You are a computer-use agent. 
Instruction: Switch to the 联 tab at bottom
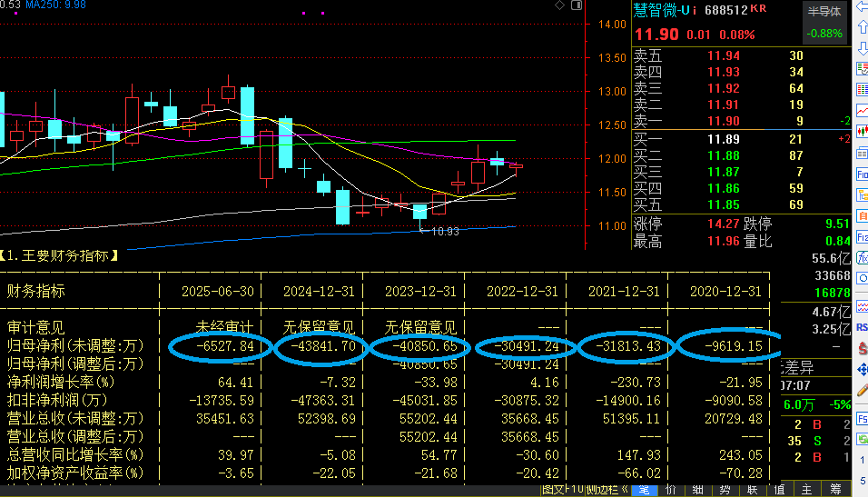click(x=753, y=490)
